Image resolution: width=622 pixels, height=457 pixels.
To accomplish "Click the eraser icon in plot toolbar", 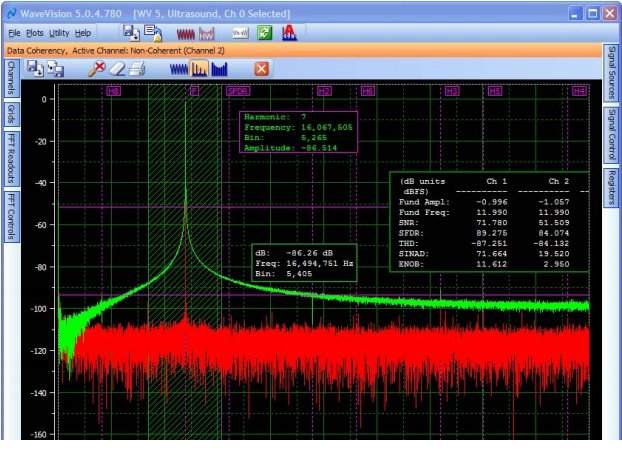I will [117, 69].
